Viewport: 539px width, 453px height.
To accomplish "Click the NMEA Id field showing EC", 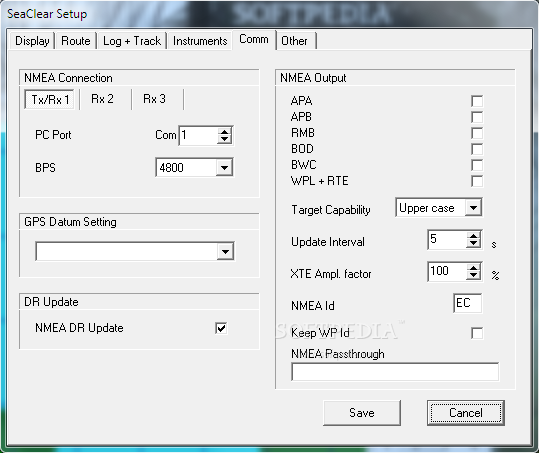I will (x=468, y=303).
